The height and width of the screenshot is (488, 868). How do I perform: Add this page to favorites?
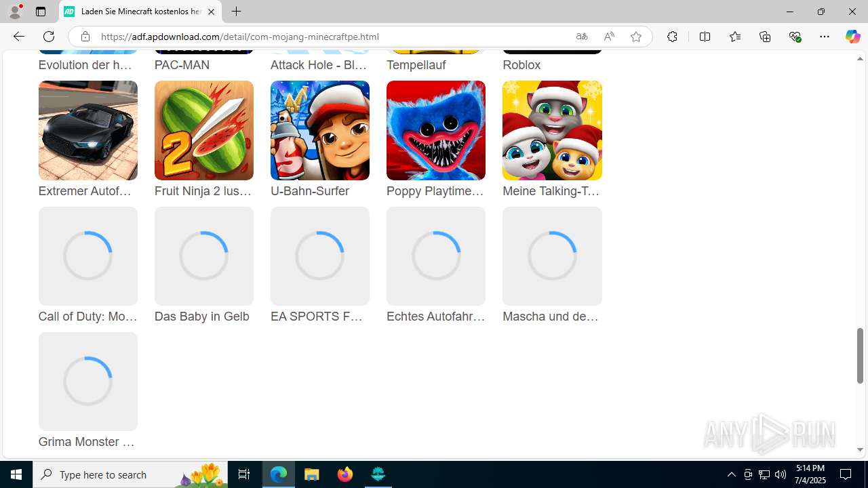coord(636,37)
